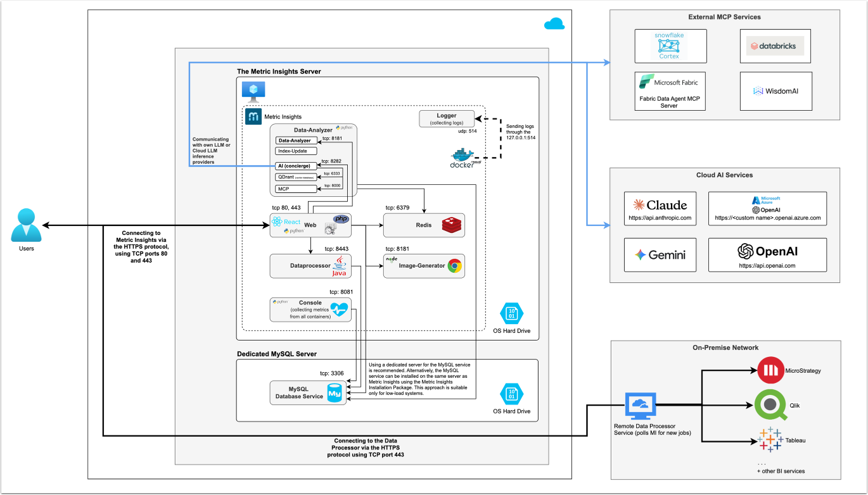The height and width of the screenshot is (495, 868).
Task: Click the MCP box inside Data-Analyzer
Action: coord(295,189)
